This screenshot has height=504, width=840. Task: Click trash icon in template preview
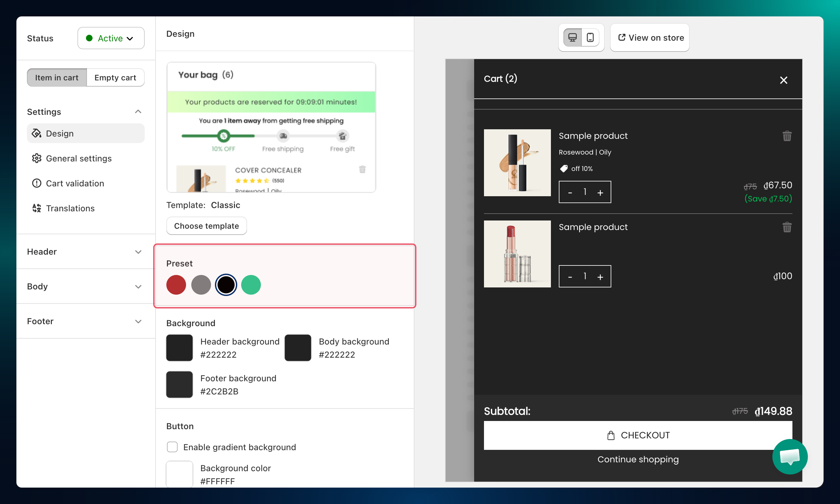pos(362,169)
